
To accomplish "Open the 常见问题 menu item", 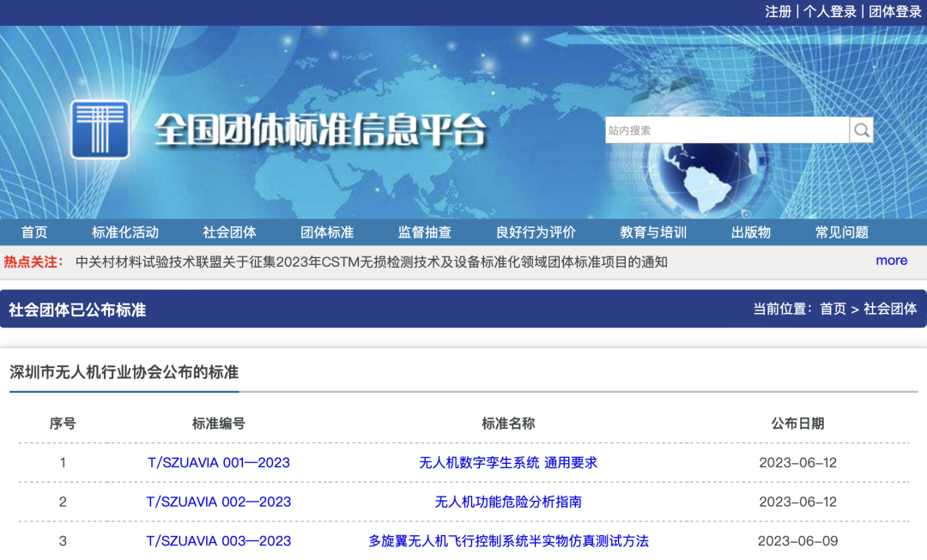I will (842, 232).
